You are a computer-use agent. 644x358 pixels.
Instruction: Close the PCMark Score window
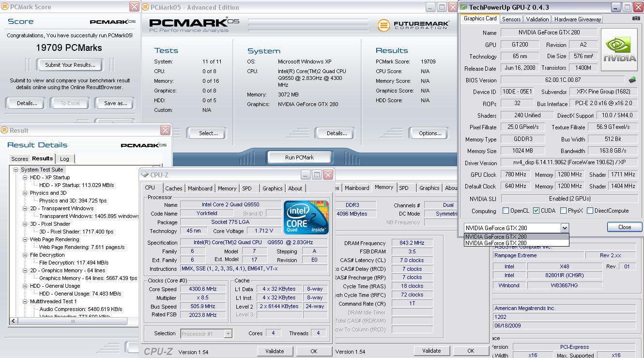(134, 7)
